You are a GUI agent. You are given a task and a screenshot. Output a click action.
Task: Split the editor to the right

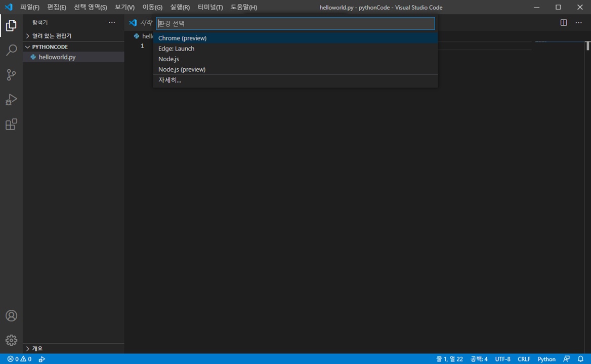pyautogui.click(x=564, y=23)
